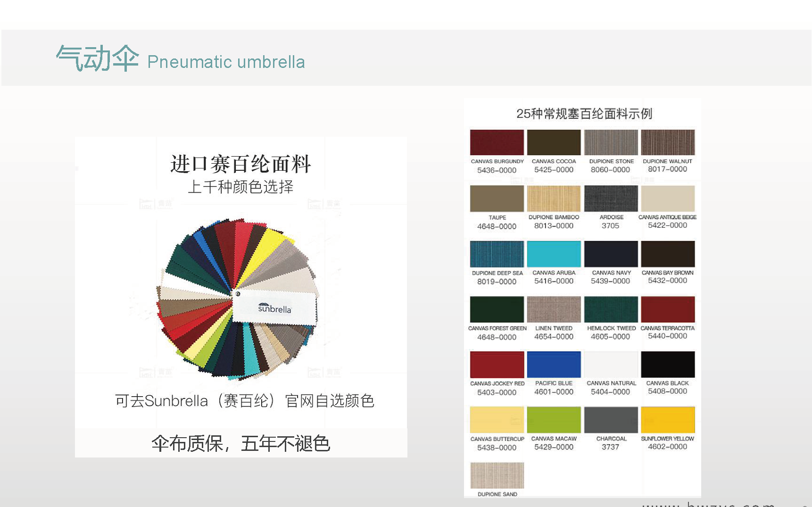Choose the Dupione Walnut striped swatch
This screenshot has height=507, width=812.
668,142
